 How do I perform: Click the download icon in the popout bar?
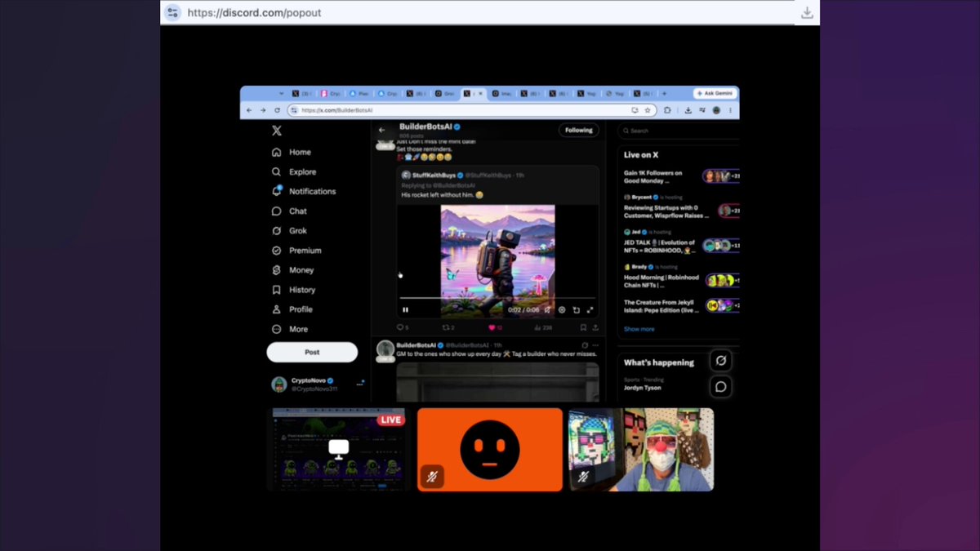pyautogui.click(x=807, y=12)
